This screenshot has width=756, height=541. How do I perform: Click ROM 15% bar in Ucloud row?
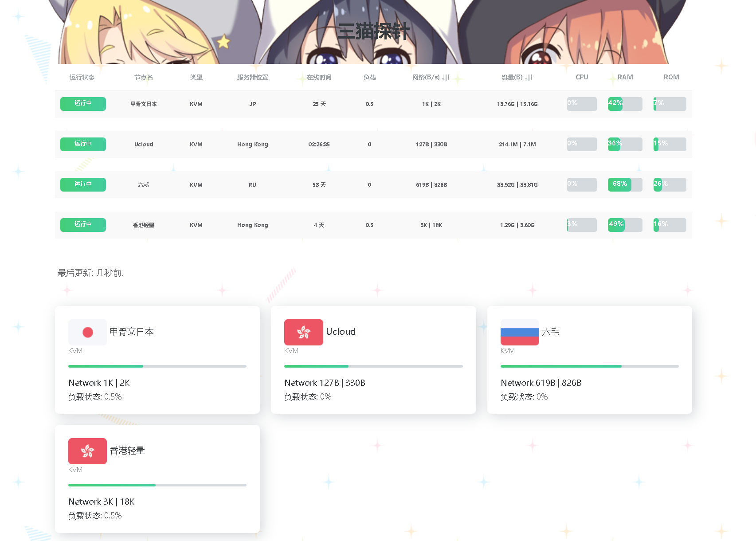(x=670, y=144)
